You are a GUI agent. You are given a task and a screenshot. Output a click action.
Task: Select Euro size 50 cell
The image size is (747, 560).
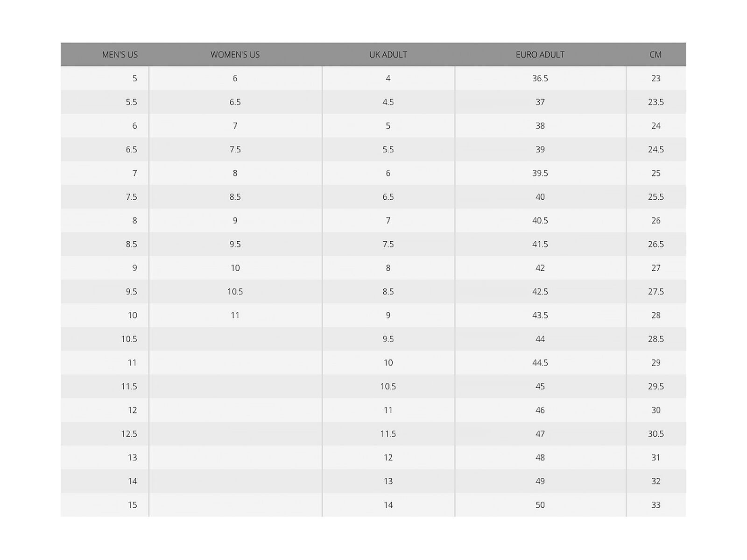(540, 505)
